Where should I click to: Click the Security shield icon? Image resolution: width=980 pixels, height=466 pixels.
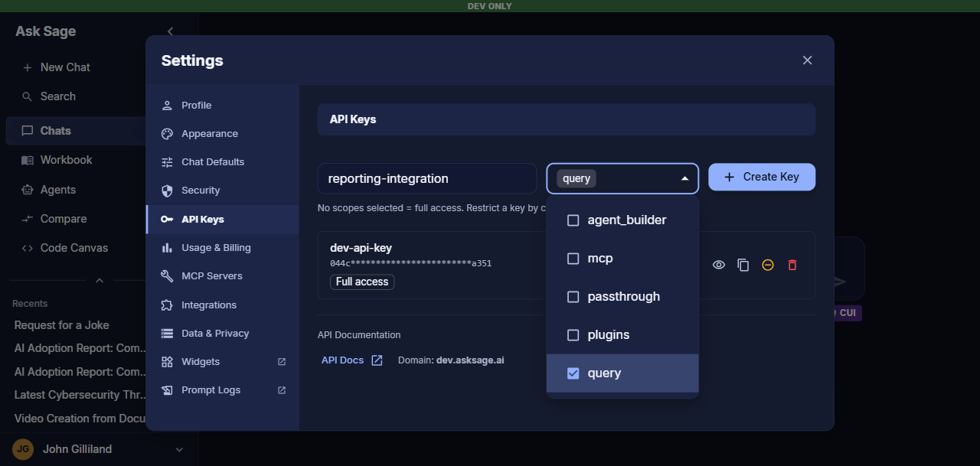pyautogui.click(x=167, y=191)
